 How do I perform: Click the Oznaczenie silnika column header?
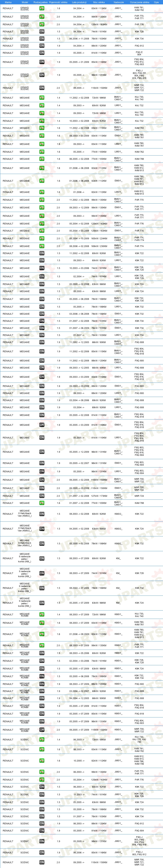(139, 2)
